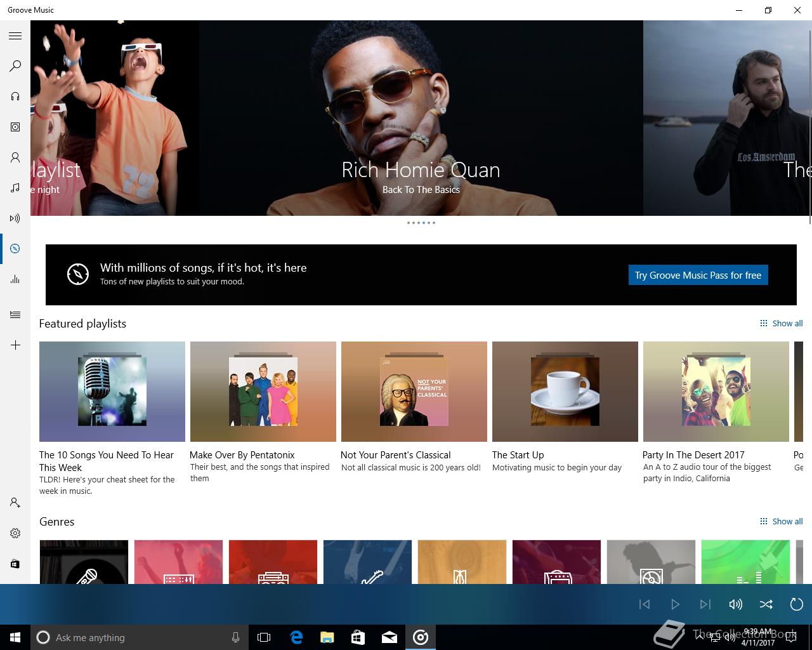Open the speaker sound-waves sidebar icon
This screenshot has height=650, width=812.
(15, 218)
